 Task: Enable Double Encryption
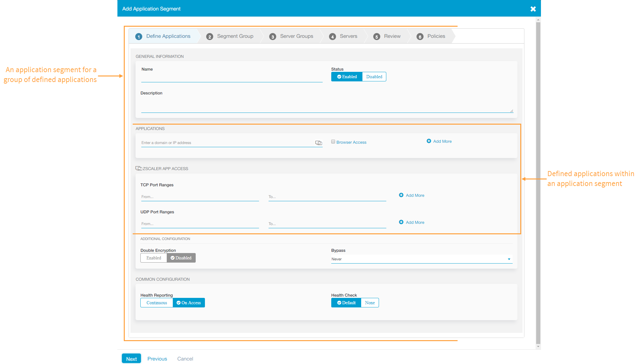[x=154, y=258]
